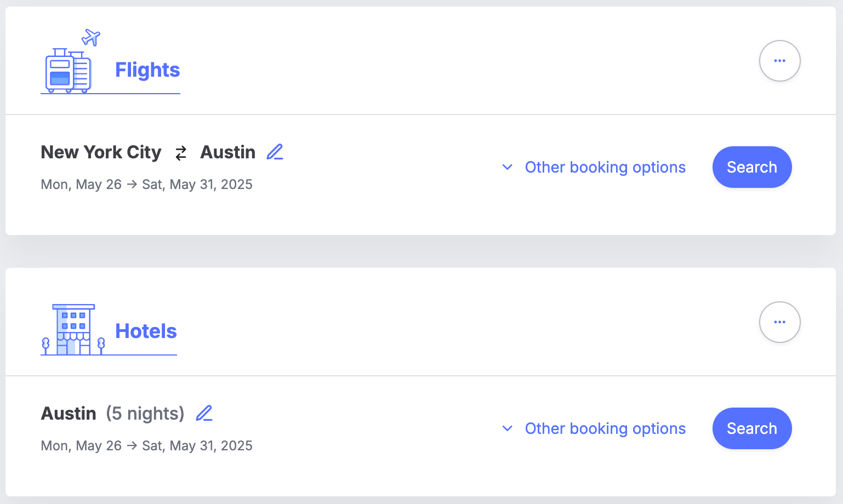Search hotels in Austin

752,428
